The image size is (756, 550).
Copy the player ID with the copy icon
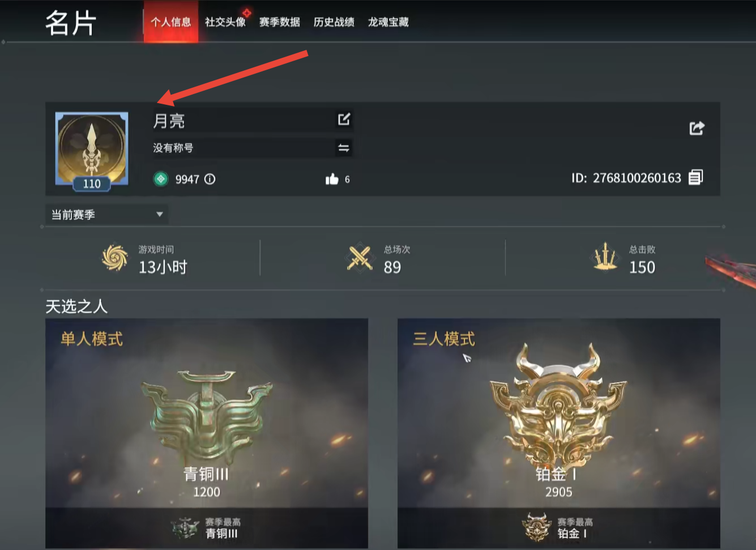point(696,177)
